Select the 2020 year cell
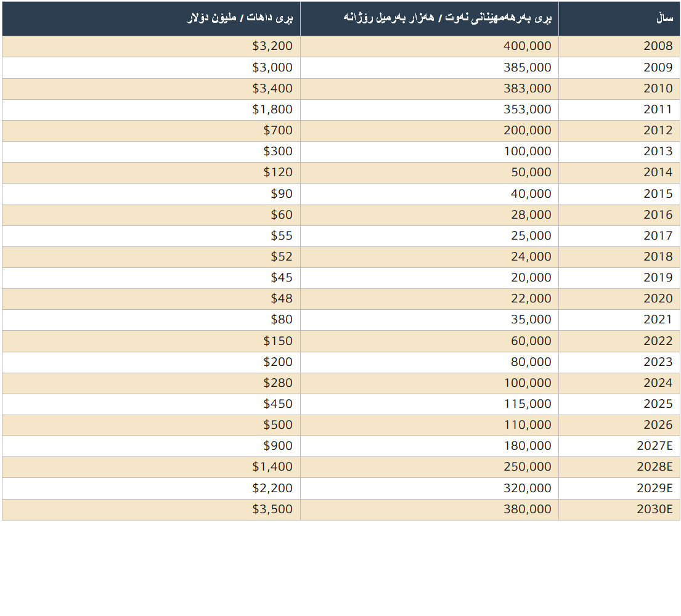 pyautogui.click(x=658, y=299)
